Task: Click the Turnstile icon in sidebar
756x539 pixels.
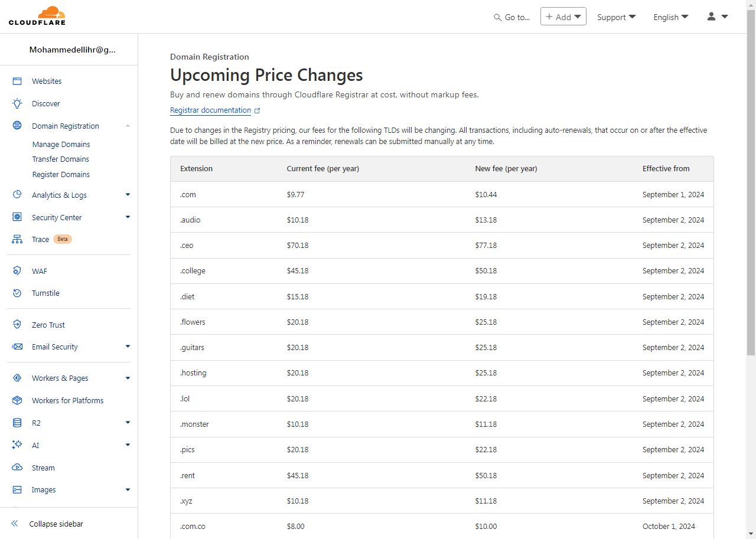Action: pos(17,293)
